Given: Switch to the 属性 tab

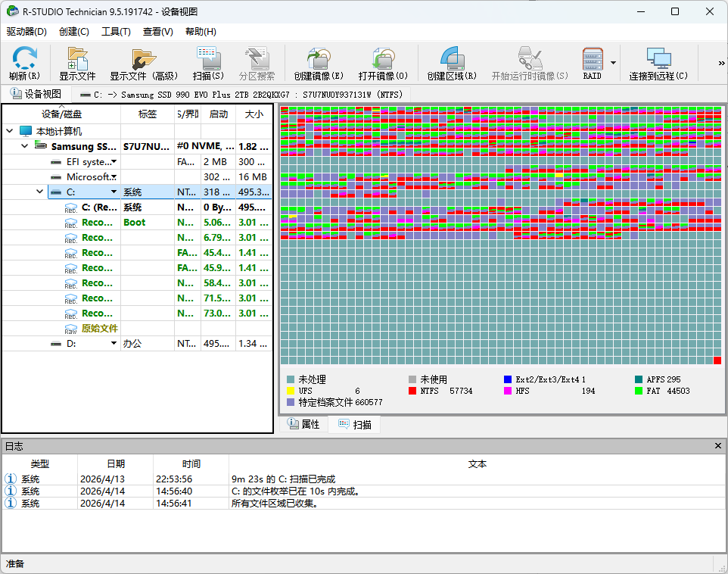Looking at the screenshot, I should coord(303,424).
